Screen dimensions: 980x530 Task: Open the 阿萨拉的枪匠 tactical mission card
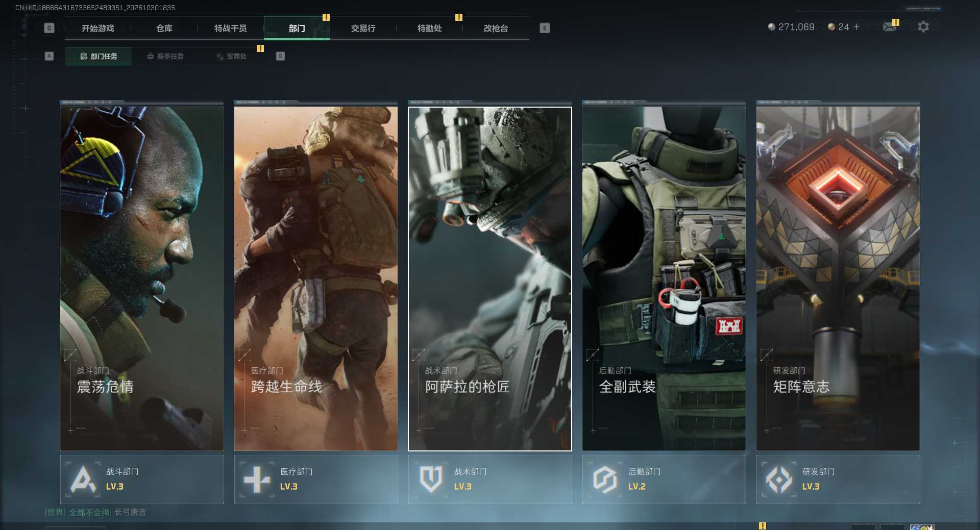(x=490, y=279)
